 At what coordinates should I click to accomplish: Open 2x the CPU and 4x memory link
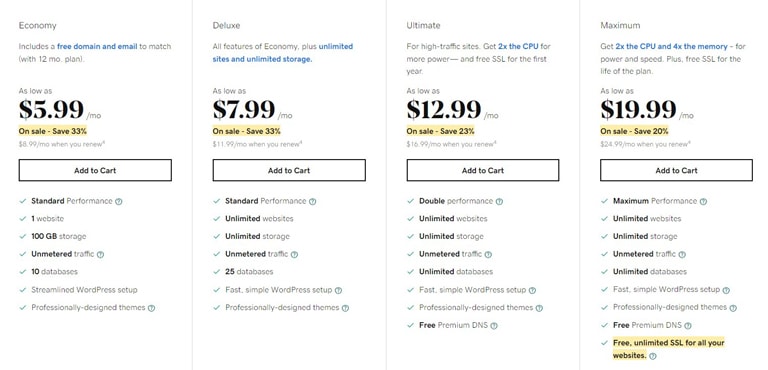point(672,47)
